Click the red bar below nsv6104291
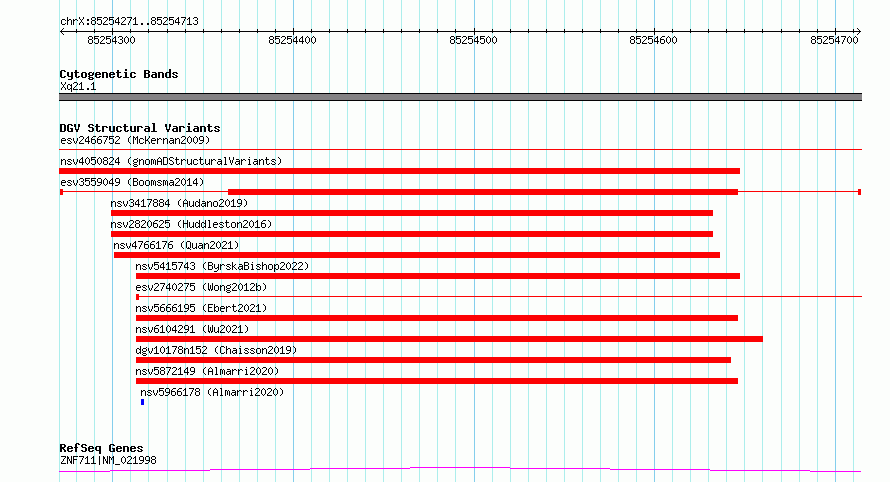The height and width of the screenshot is (482, 890). pos(449,339)
